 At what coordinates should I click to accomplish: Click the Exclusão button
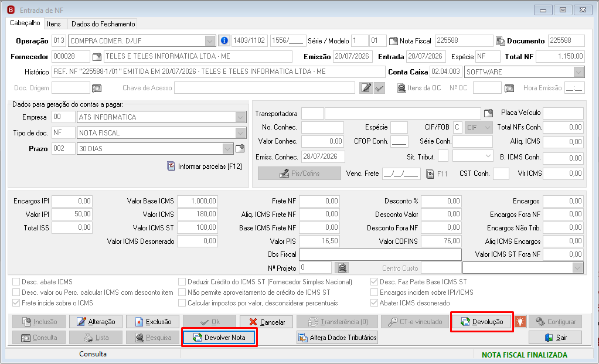pyautogui.click(x=153, y=322)
